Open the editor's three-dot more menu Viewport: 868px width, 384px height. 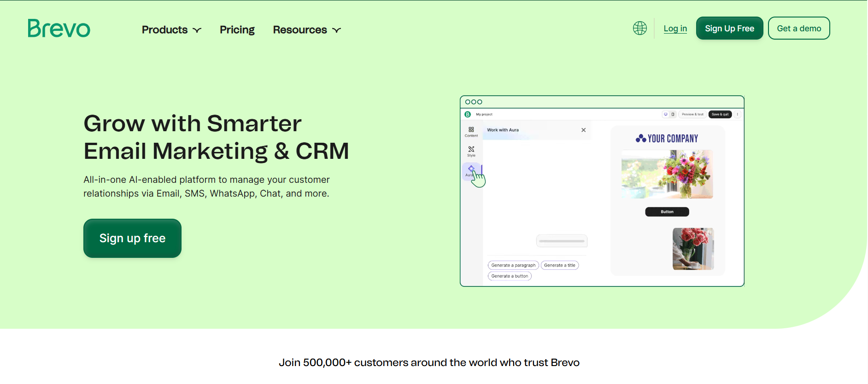coord(738,114)
